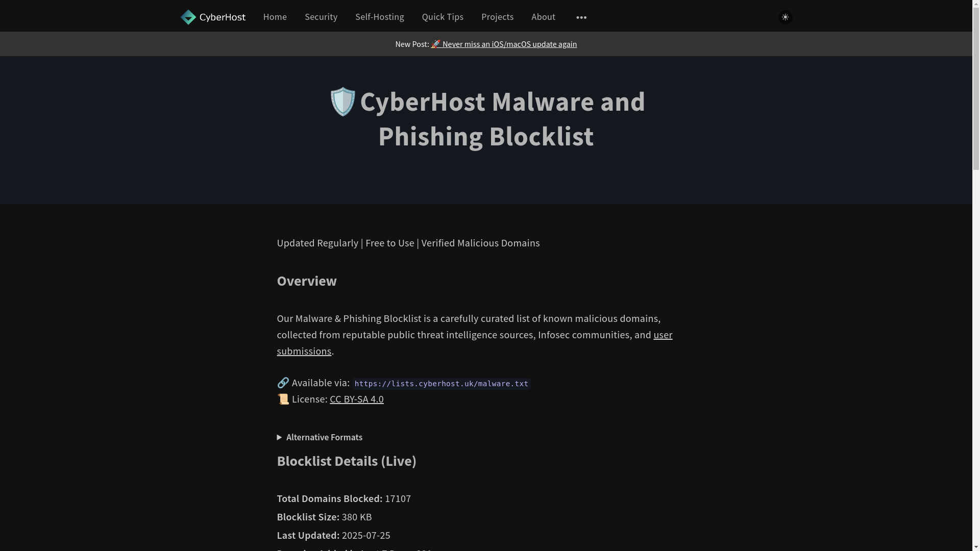
Task: Click the blocklist URL lists.cyberhost.uk/malware.txt
Action: pos(441,384)
